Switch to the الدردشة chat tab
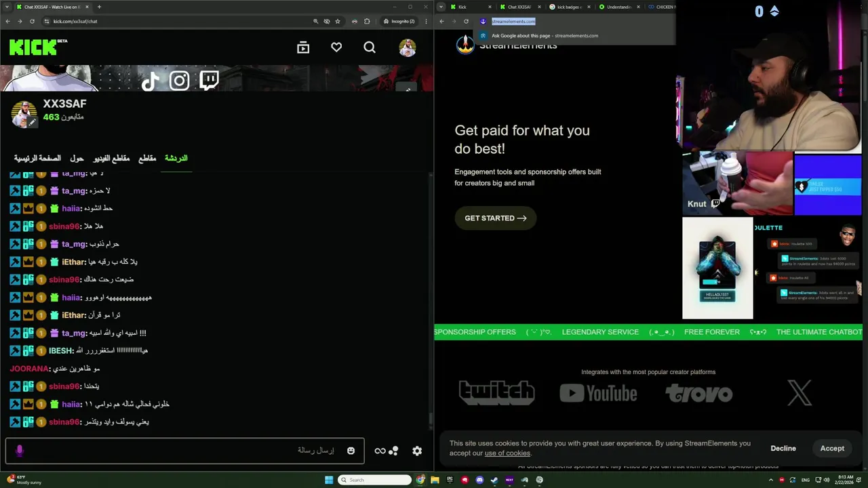 [176, 158]
